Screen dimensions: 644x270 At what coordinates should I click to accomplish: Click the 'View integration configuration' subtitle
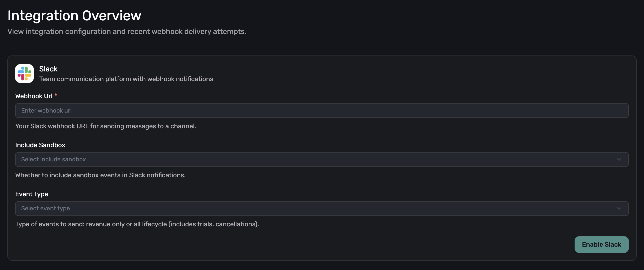[x=127, y=32]
